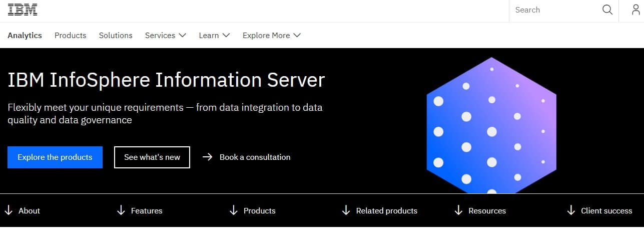Jump to the Products section anchor
This screenshot has height=230, width=644.
click(x=260, y=211)
